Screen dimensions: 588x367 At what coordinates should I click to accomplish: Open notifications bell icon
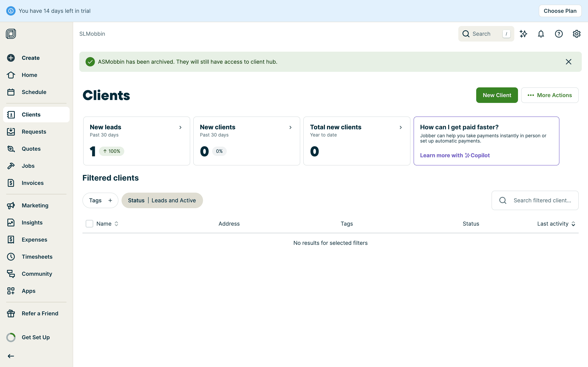[x=541, y=34]
